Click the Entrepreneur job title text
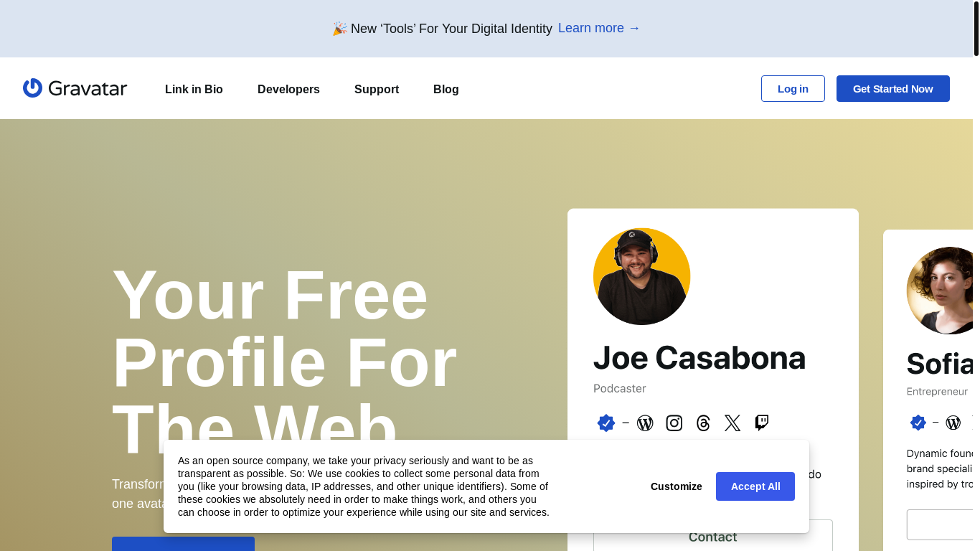980x551 pixels. pyautogui.click(x=937, y=392)
